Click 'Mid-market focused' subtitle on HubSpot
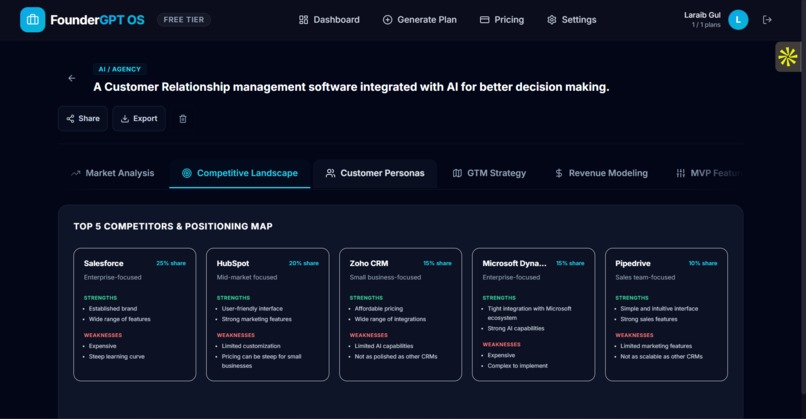 coord(247,277)
